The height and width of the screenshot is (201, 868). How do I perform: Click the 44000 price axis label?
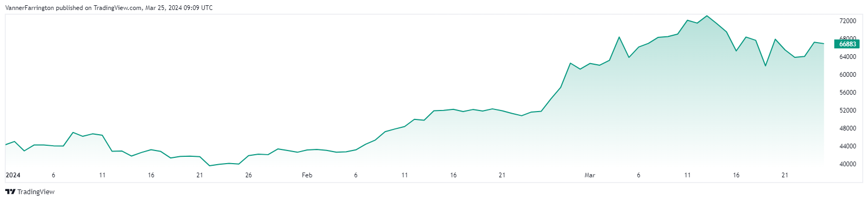[x=847, y=146]
